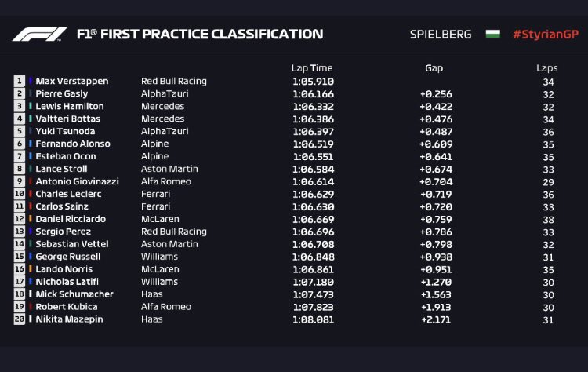Click Charles Leclerc's Ferrari team label
The width and height of the screenshot is (588, 372).
point(154,194)
